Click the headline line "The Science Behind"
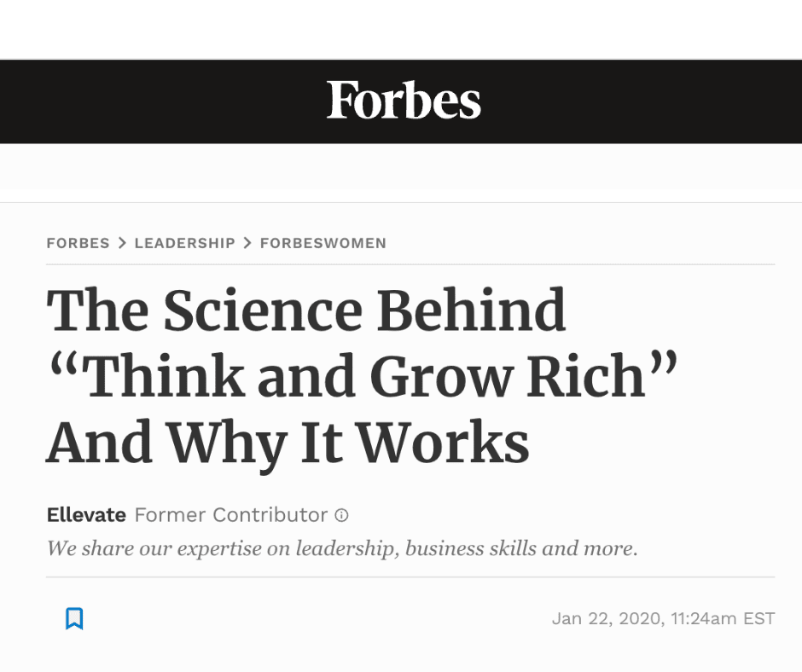The image size is (802, 672). coord(306,310)
